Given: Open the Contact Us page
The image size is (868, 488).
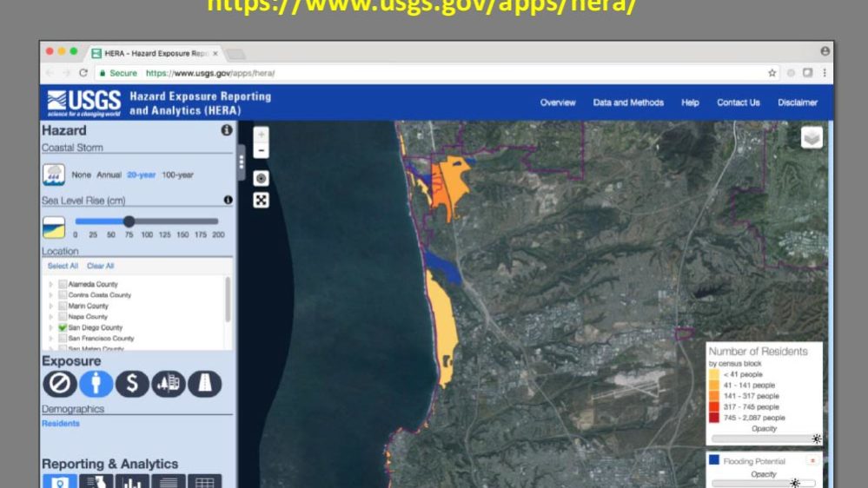Looking at the screenshot, I should [x=738, y=102].
